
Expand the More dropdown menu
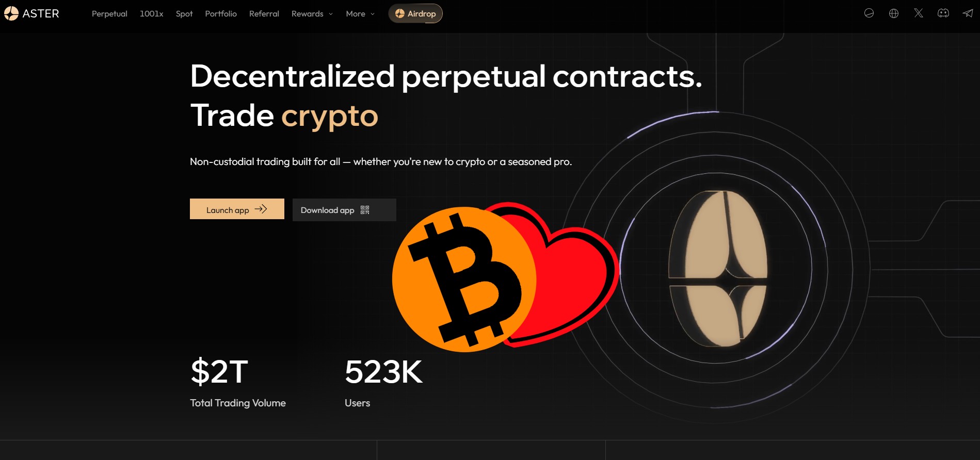(360, 13)
